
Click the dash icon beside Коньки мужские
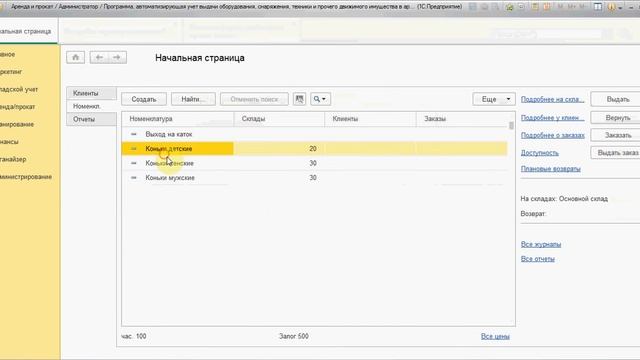click(x=133, y=178)
